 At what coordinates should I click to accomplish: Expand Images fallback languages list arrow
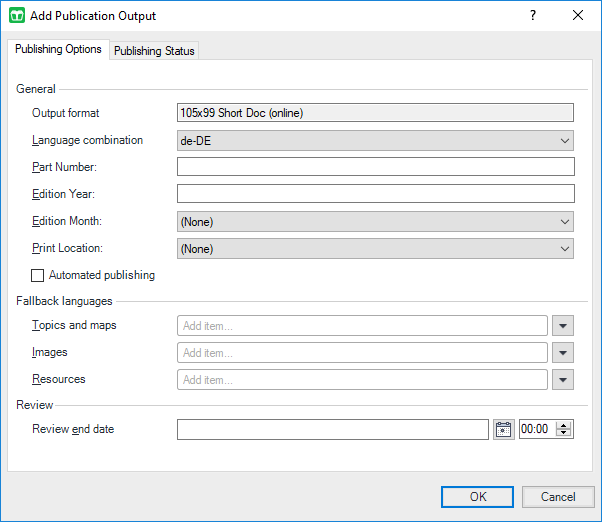pyautogui.click(x=564, y=353)
